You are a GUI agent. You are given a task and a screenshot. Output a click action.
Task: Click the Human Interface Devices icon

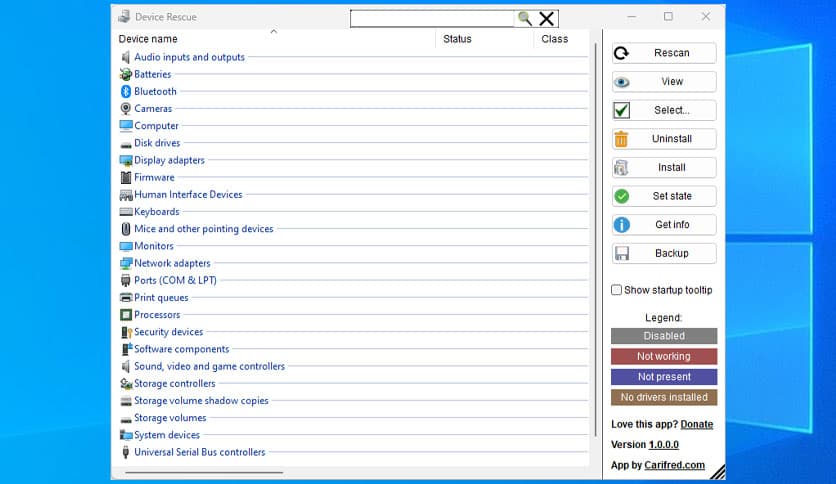[126, 195]
